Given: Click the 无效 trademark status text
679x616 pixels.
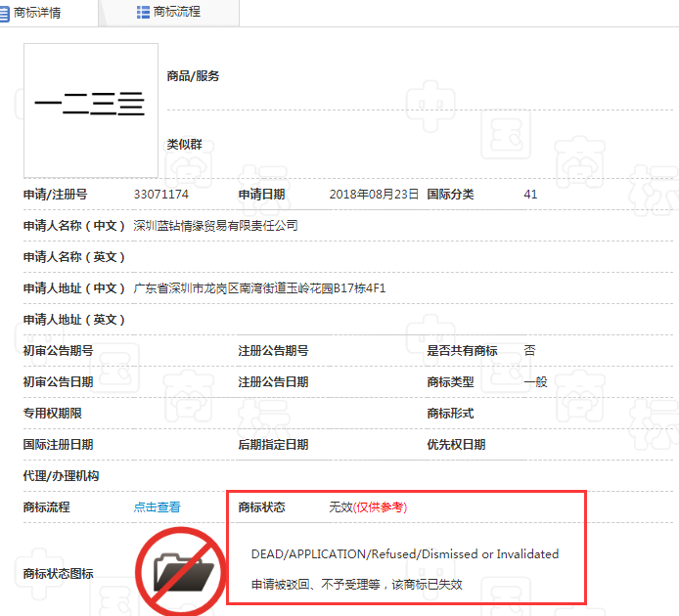Looking at the screenshot, I should (340, 506).
